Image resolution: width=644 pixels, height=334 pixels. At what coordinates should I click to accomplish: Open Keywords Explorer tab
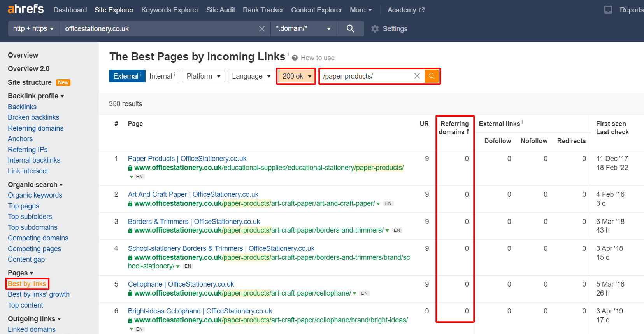pos(170,10)
